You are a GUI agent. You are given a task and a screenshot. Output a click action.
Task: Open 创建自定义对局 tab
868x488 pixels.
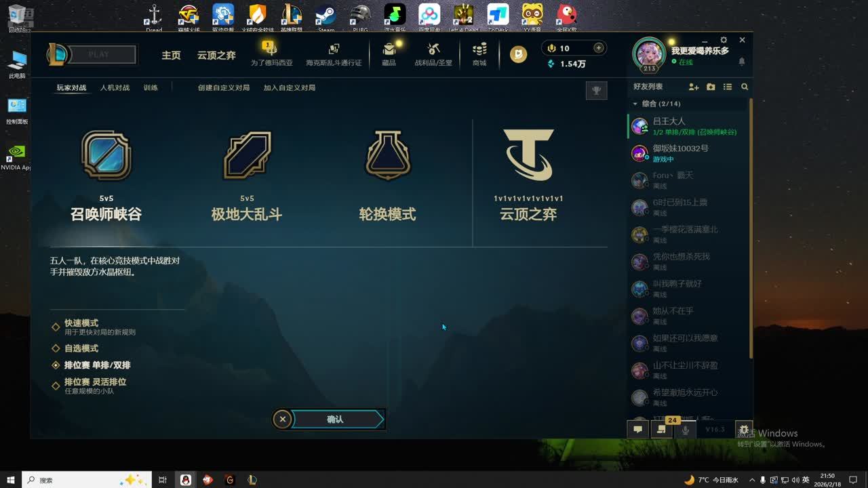[x=224, y=88]
